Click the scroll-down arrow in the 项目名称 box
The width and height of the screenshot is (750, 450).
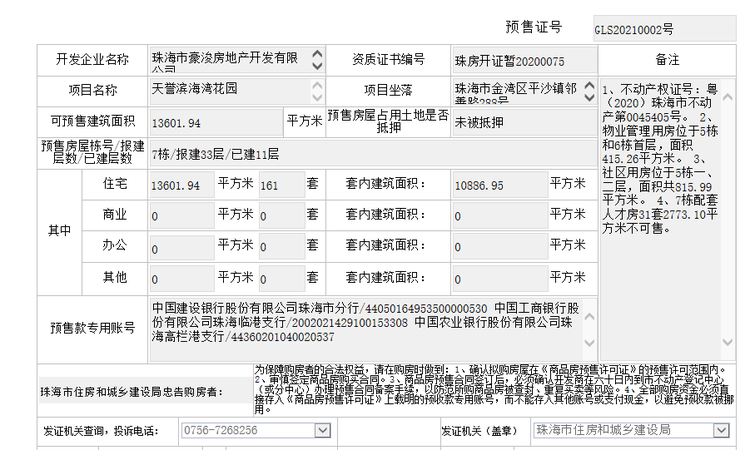(317, 98)
